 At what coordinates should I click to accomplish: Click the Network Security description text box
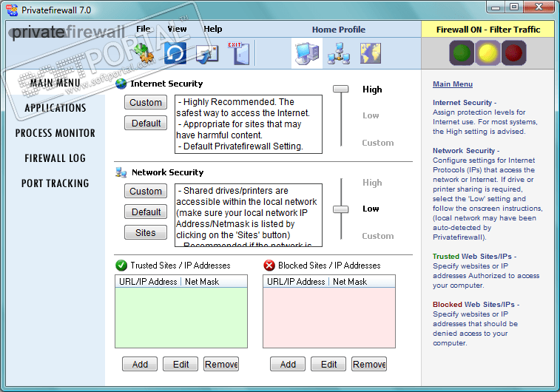coord(249,215)
